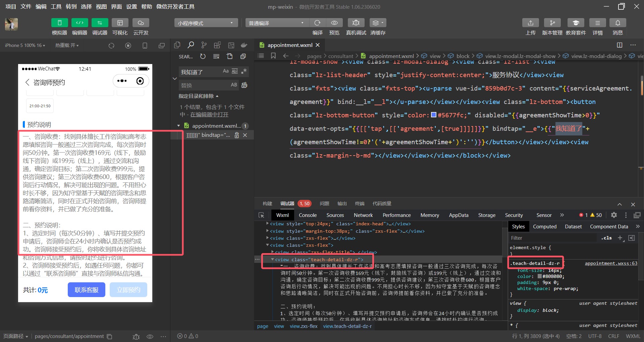Screen dimensions: 644x342
Task: Toggle match case Aa in search
Action: click(x=226, y=71)
